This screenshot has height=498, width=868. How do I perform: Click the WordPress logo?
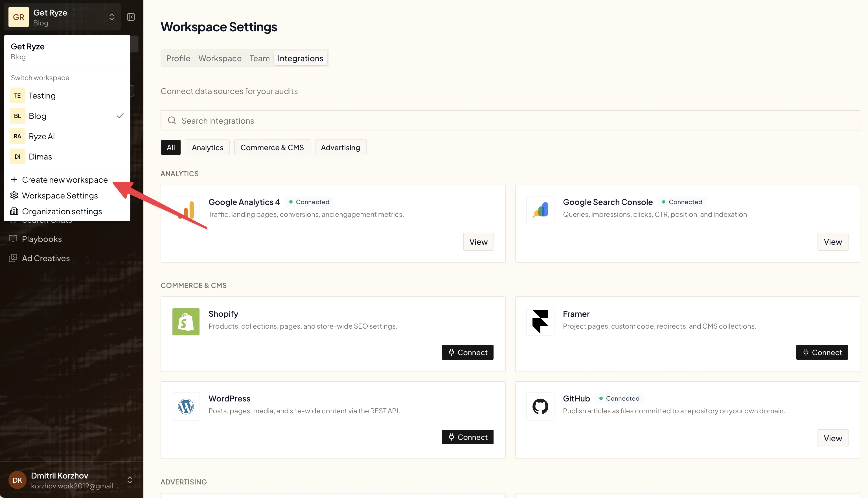pyautogui.click(x=186, y=407)
